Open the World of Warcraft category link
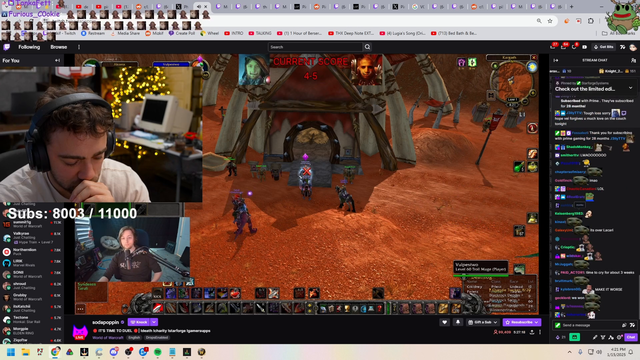This screenshot has width=640, height=360. point(107,338)
